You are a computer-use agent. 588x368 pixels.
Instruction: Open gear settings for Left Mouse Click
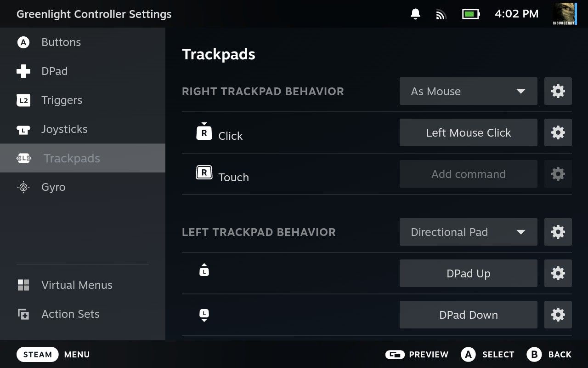pos(558,132)
